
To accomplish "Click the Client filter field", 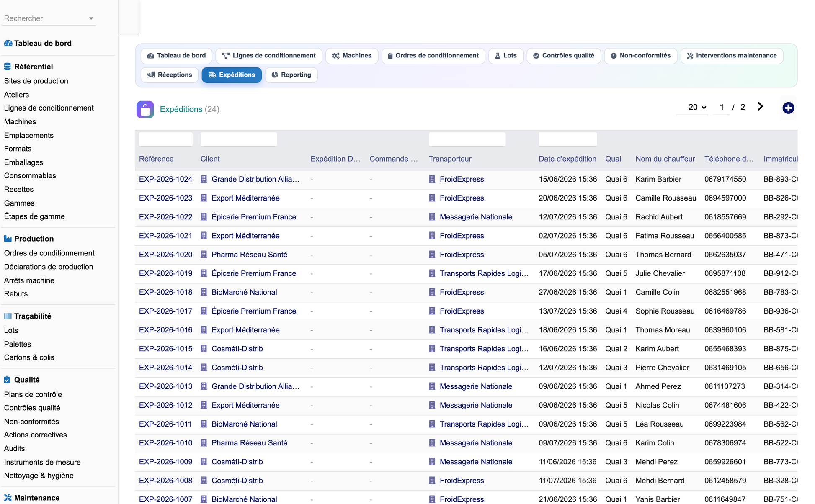I will (x=239, y=139).
